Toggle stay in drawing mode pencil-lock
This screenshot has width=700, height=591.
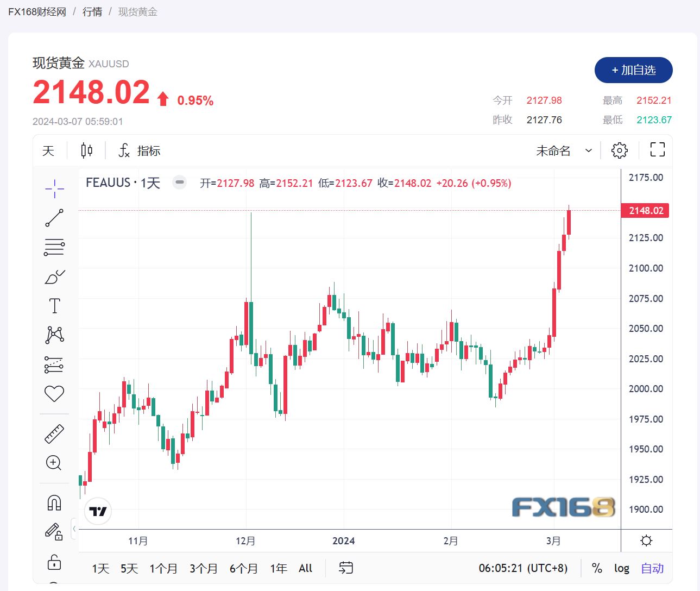coord(54,531)
